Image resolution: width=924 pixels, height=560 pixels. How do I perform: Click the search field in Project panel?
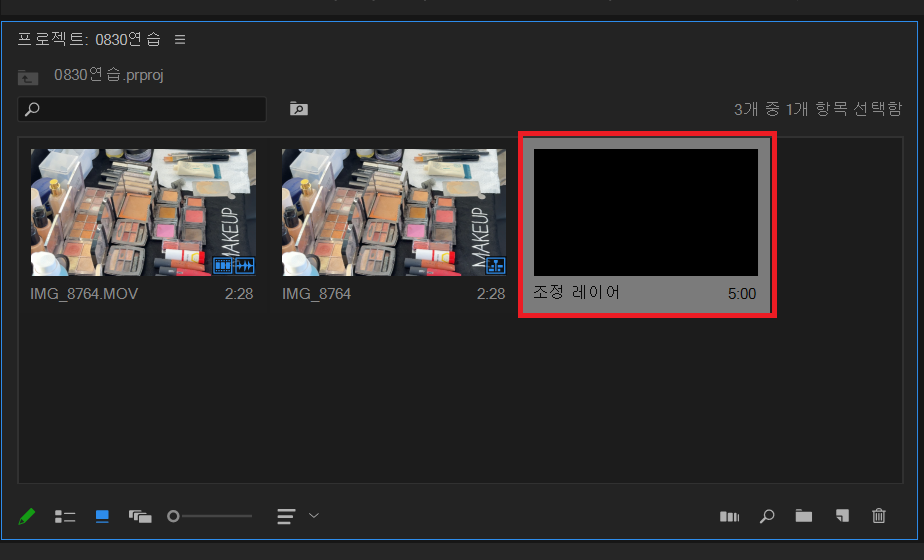[142, 109]
